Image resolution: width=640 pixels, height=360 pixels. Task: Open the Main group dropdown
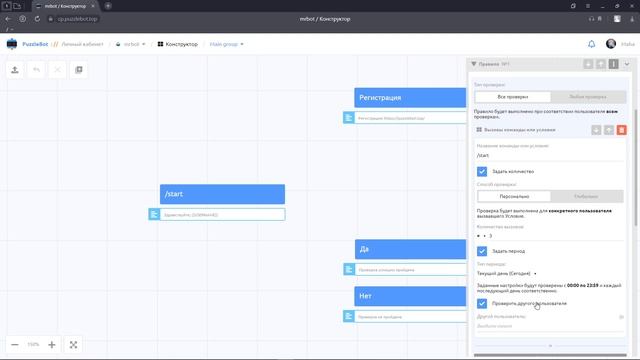click(x=227, y=44)
